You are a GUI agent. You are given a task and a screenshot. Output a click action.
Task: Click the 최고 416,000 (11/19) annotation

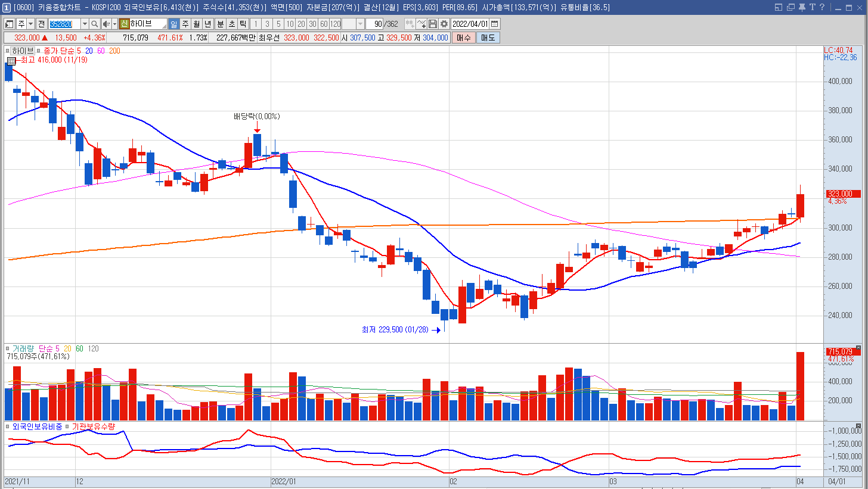pyautogui.click(x=54, y=60)
